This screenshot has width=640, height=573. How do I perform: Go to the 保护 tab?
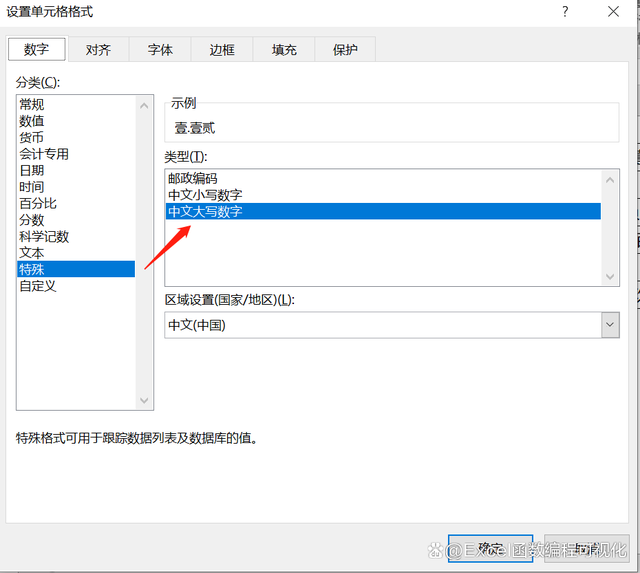coord(345,50)
